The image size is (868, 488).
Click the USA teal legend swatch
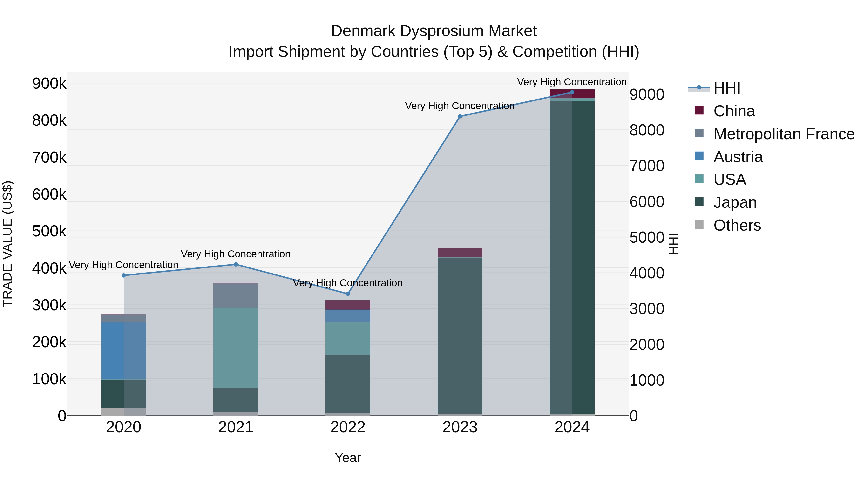point(699,179)
